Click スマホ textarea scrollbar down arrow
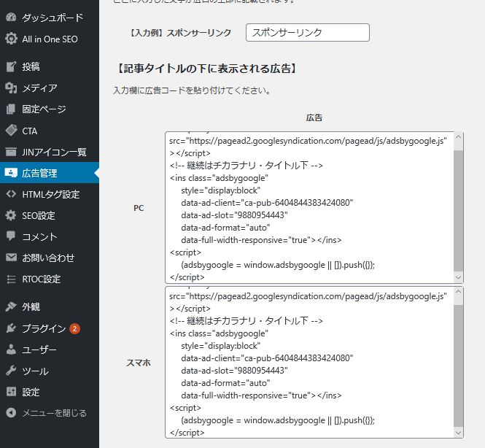 pos(459,433)
